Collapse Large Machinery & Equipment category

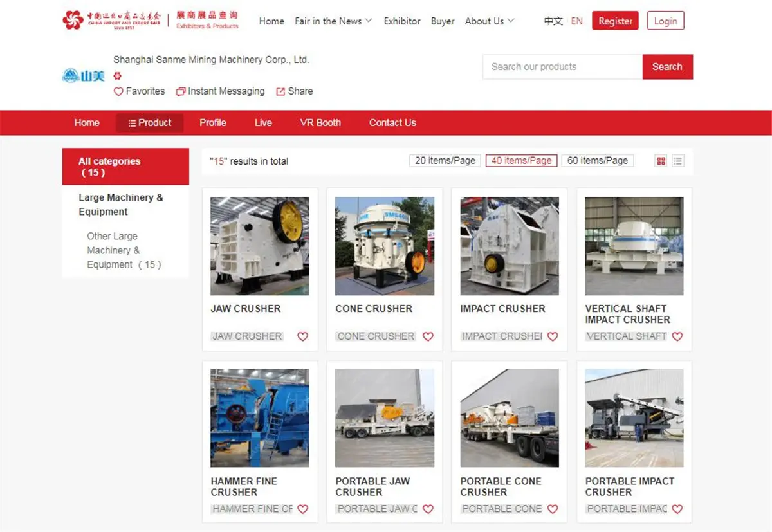coord(121,205)
